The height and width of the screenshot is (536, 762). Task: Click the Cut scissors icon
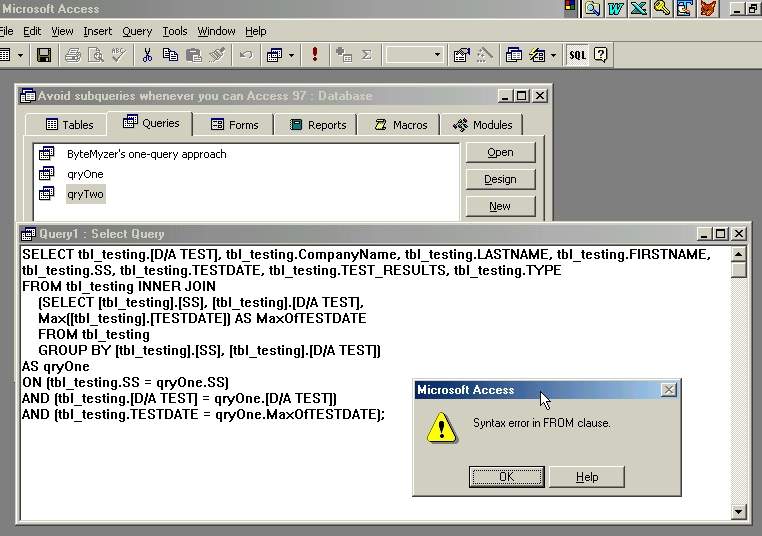pyautogui.click(x=147, y=55)
